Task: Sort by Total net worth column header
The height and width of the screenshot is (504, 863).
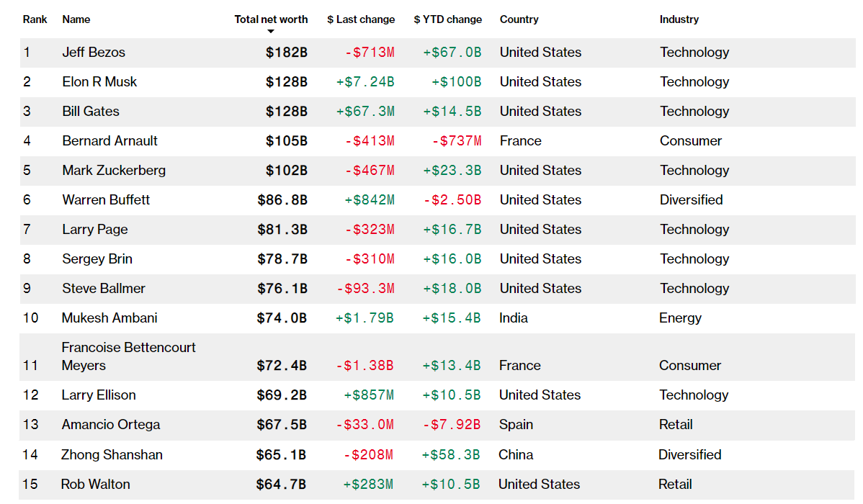Action: point(271,19)
